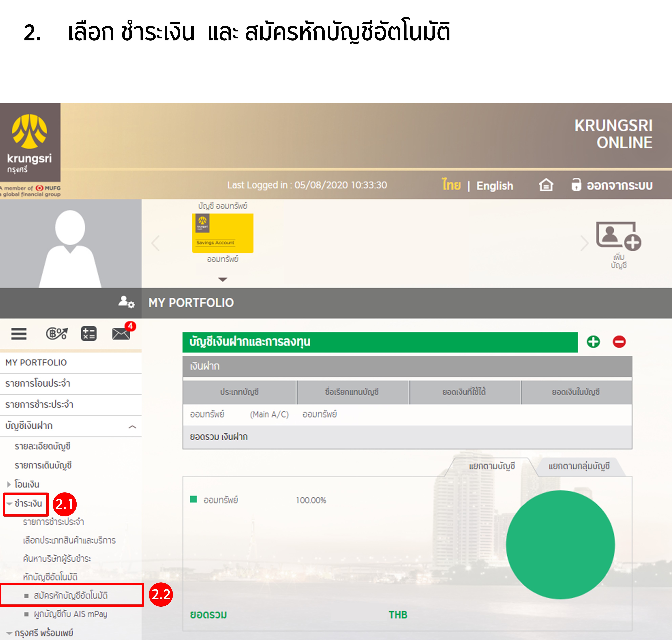The width and height of the screenshot is (672, 640).
Task: Switch to แยกตามกลุ่มบัญชี tab
Action: (x=579, y=466)
